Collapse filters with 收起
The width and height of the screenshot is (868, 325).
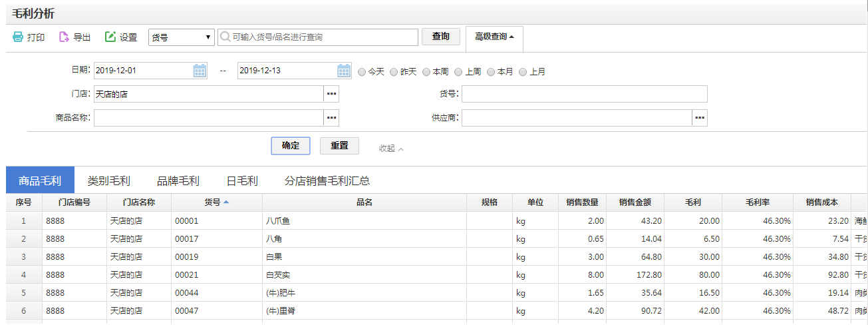(391, 148)
